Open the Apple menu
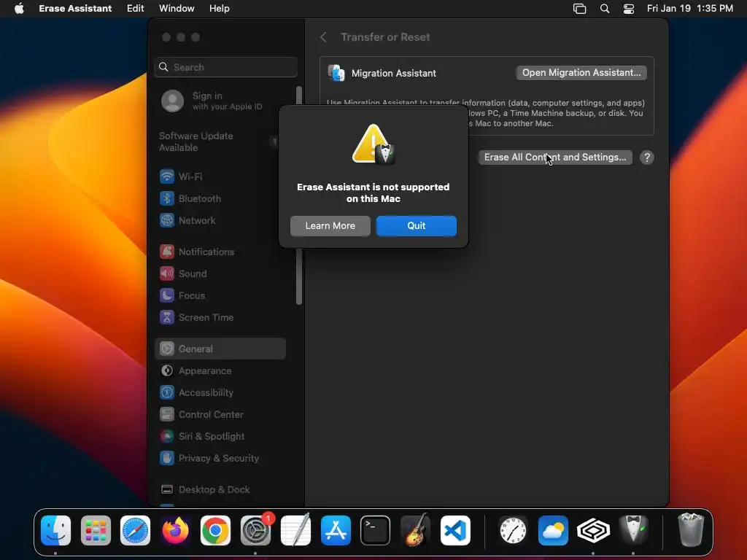The height and width of the screenshot is (560, 747). 19,9
